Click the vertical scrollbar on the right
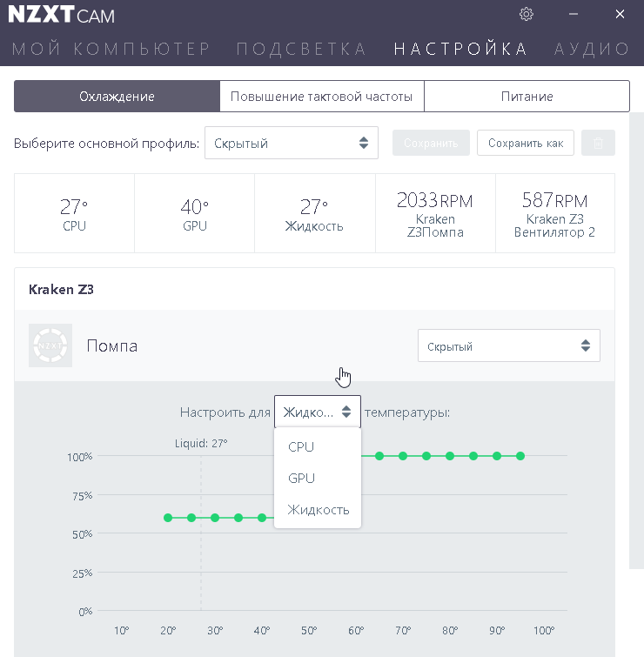 (x=636, y=348)
